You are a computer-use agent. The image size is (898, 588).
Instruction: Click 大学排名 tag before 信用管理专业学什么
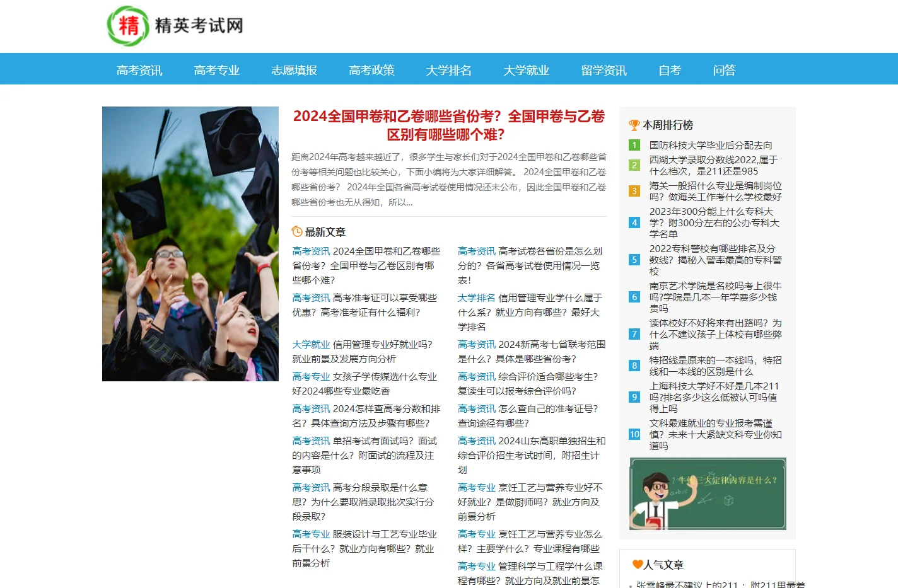tap(477, 297)
